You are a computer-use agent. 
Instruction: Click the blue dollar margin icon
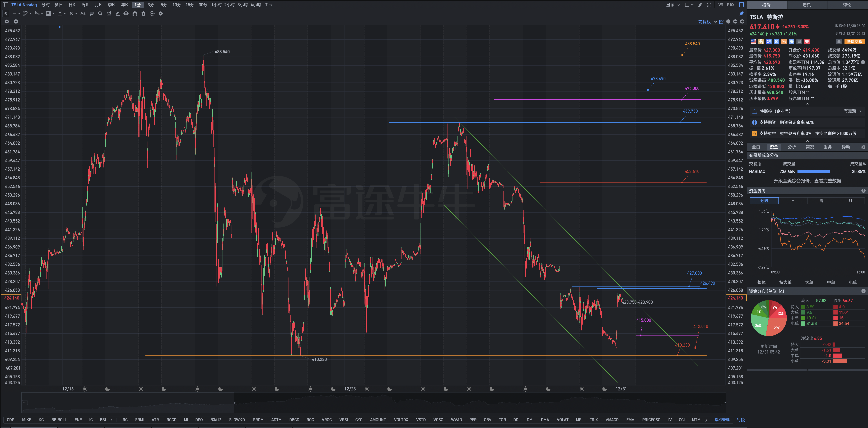pos(776,42)
